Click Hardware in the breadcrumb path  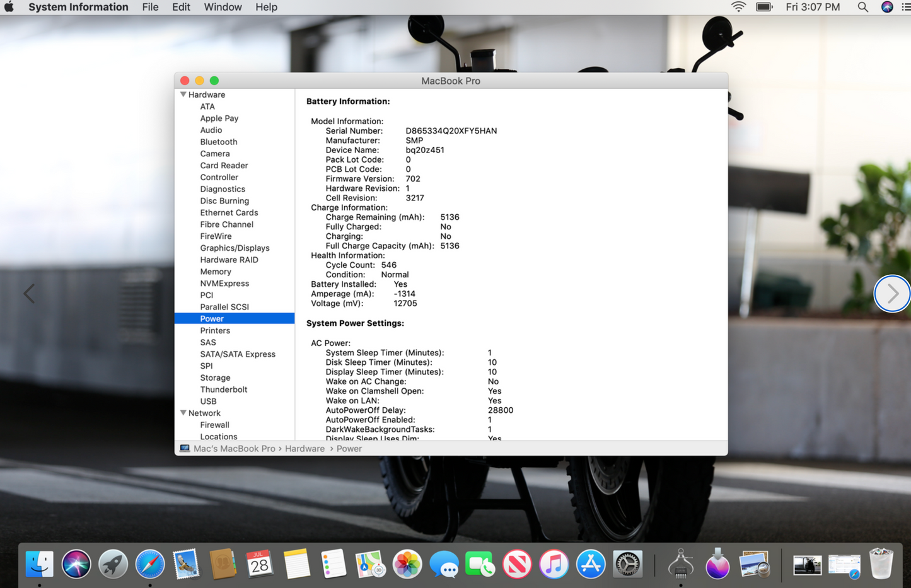coord(305,448)
